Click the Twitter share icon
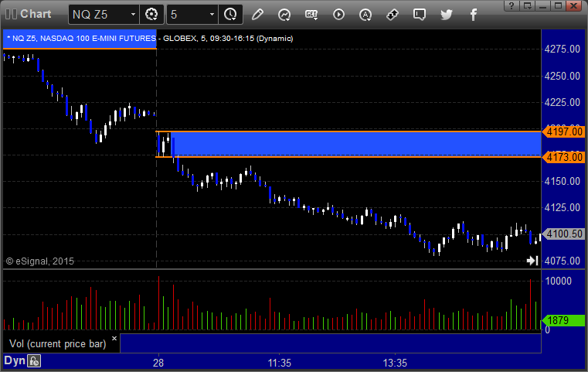588x372 pixels. pos(447,15)
